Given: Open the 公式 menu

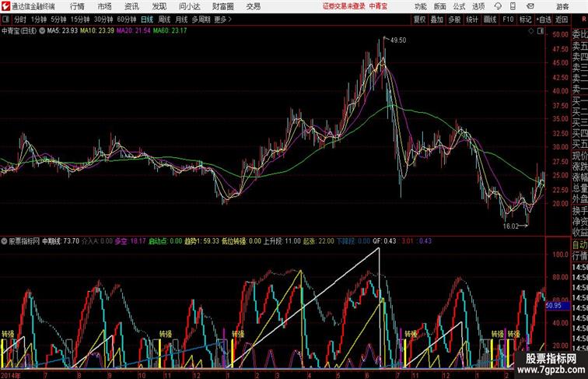Looking at the screenshot, I should (459, 6).
